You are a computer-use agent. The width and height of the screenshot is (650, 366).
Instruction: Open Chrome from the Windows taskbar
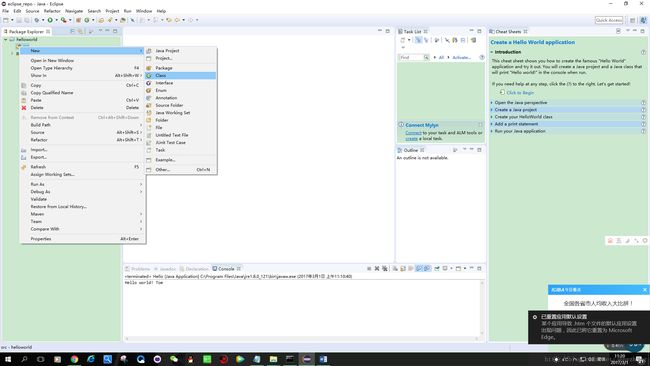74,359
